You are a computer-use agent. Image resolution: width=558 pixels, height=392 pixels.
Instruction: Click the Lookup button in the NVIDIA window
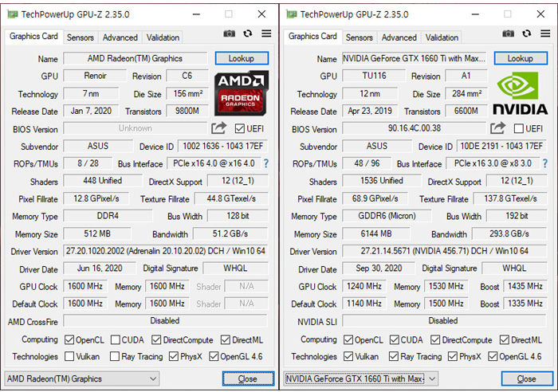coord(521,58)
